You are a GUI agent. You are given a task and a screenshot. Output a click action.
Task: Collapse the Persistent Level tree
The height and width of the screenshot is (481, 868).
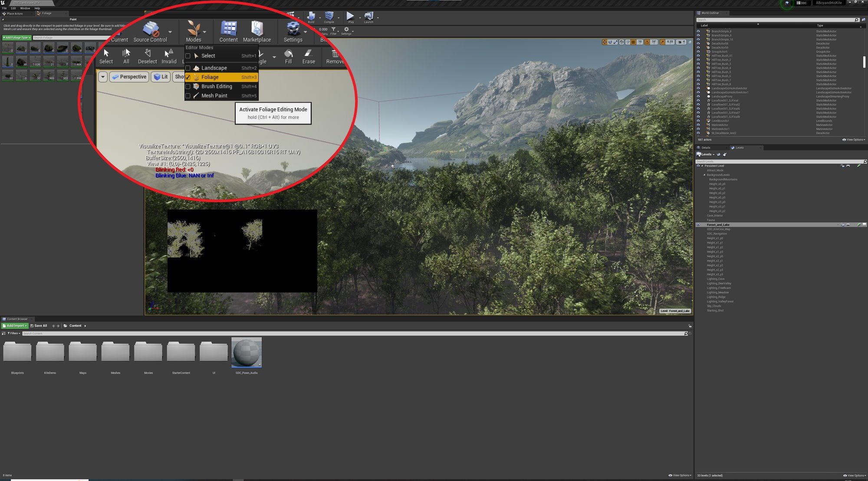(x=702, y=166)
